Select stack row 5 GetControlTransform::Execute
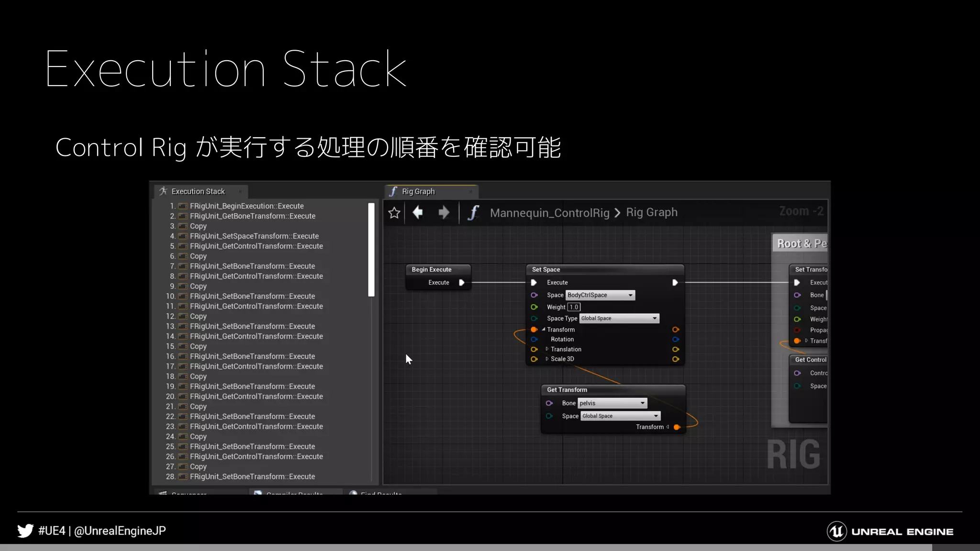This screenshot has width=980, height=551. [x=256, y=246]
